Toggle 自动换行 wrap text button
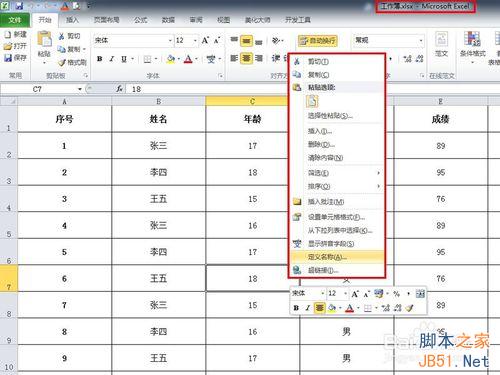Screen dimensions: 500x375 [x=318, y=41]
